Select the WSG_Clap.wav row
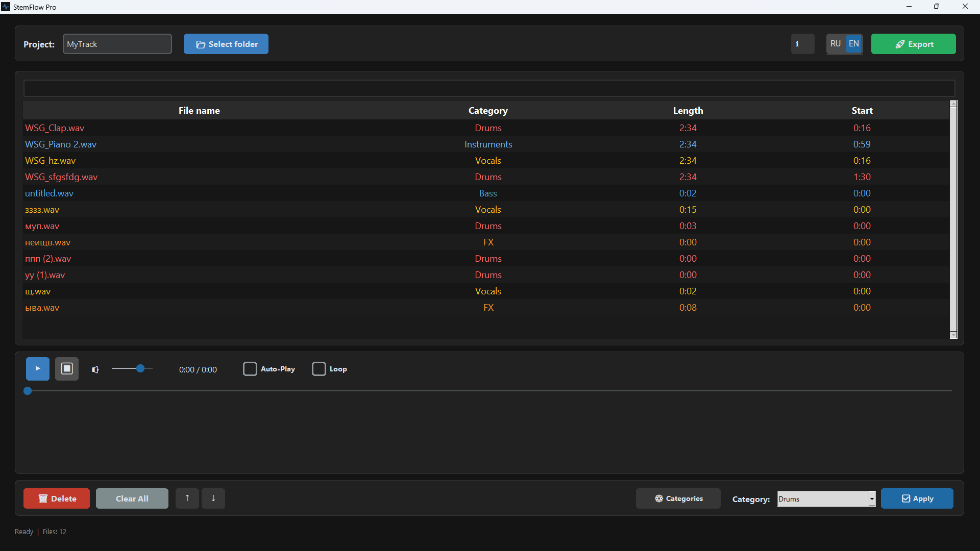The image size is (980, 551). pos(486,128)
